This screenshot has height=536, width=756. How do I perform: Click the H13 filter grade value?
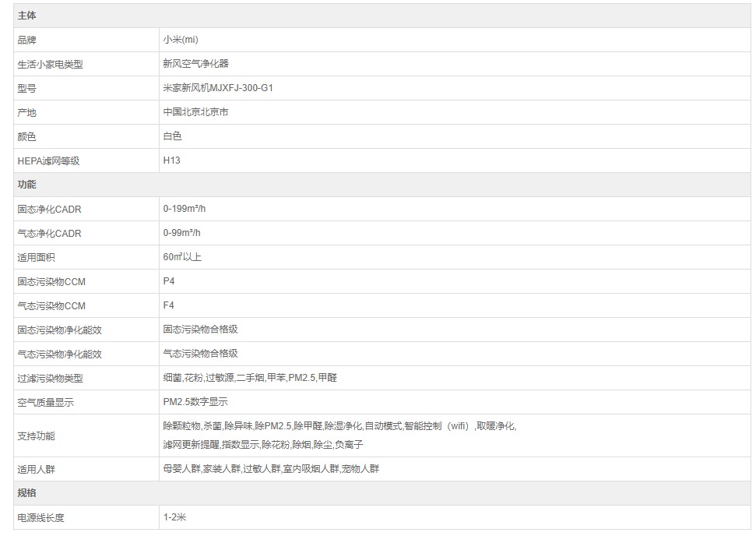pyautogui.click(x=171, y=160)
